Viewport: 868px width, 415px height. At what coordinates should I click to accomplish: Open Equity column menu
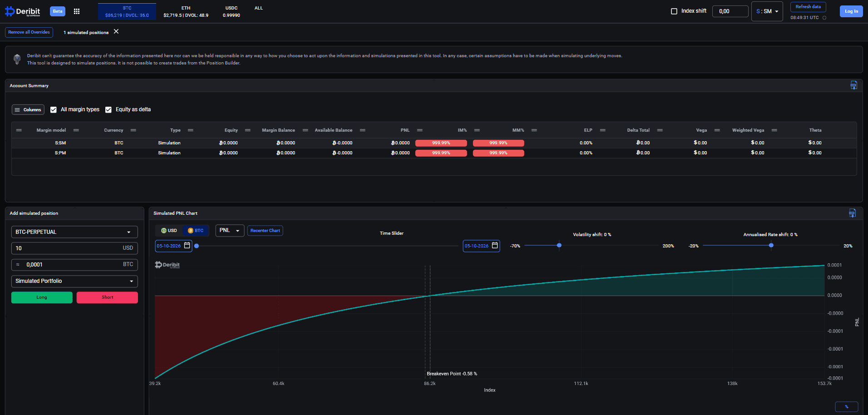248,130
